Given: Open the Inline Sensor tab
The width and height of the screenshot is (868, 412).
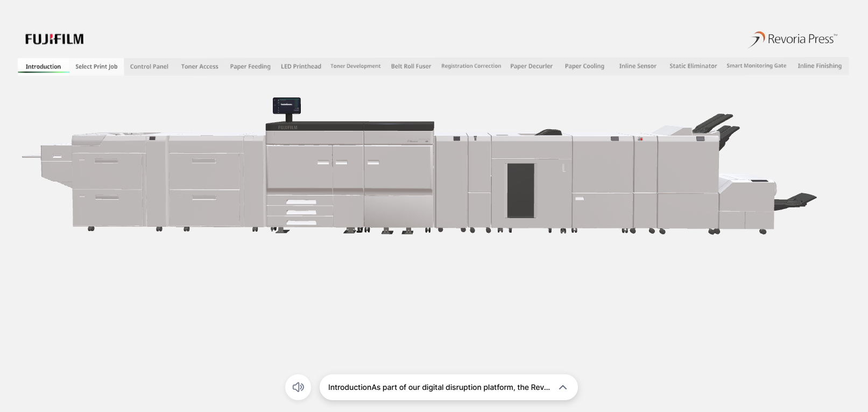Looking at the screenshot, I should (638, 66).
